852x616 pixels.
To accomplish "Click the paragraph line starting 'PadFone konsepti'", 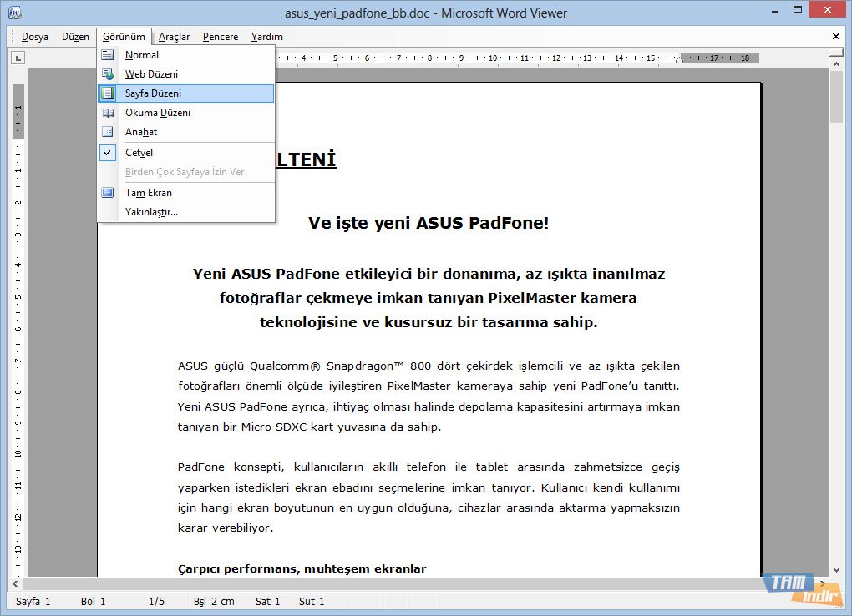I will (429, 467).
